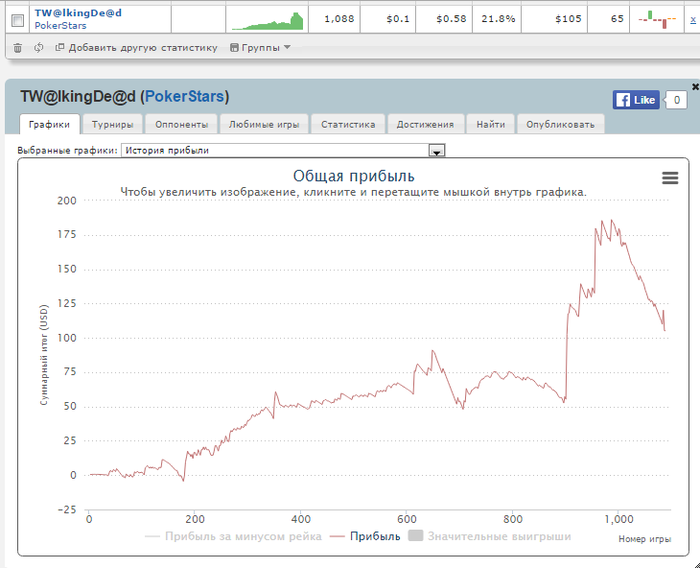700x568 pixels.
Task: Open the История прибыли graph dropdown
Action: (283, 150)
